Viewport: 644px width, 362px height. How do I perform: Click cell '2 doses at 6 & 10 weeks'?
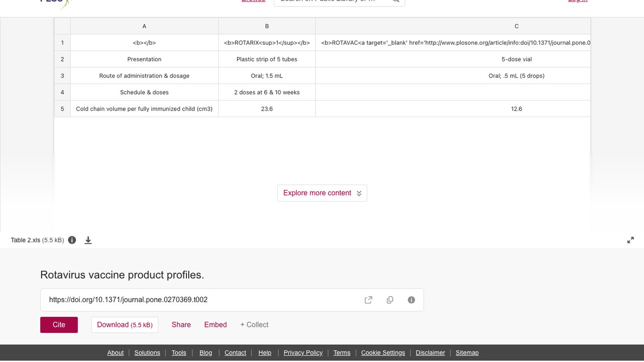[x=267, y=93]
